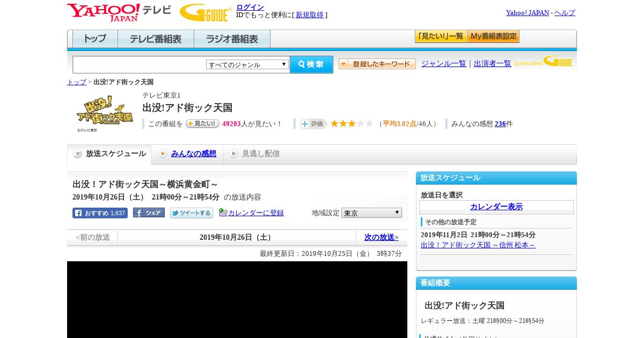
Task: Click the 平均3.02点 rating text
Action: (399, 124)
